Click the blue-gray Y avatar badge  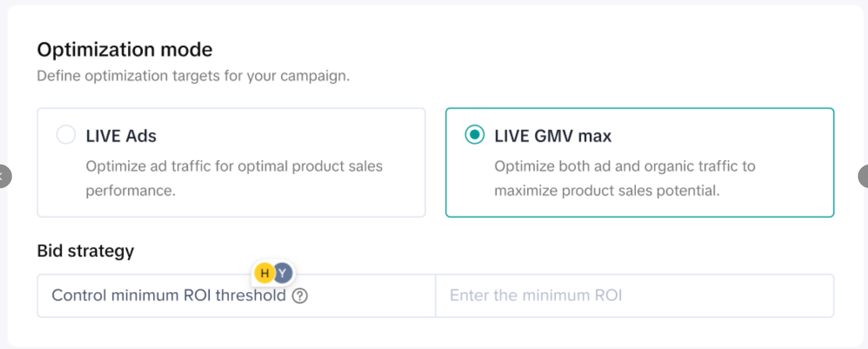coord(283,273)
